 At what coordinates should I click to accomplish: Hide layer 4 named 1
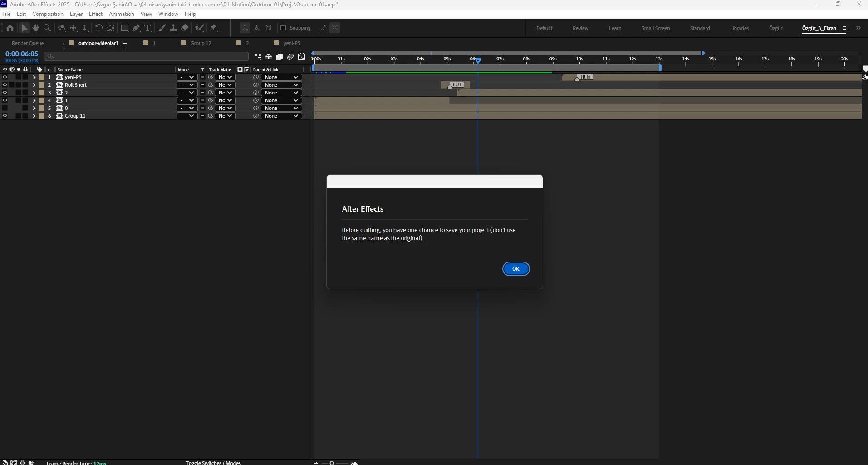(5, 100)
